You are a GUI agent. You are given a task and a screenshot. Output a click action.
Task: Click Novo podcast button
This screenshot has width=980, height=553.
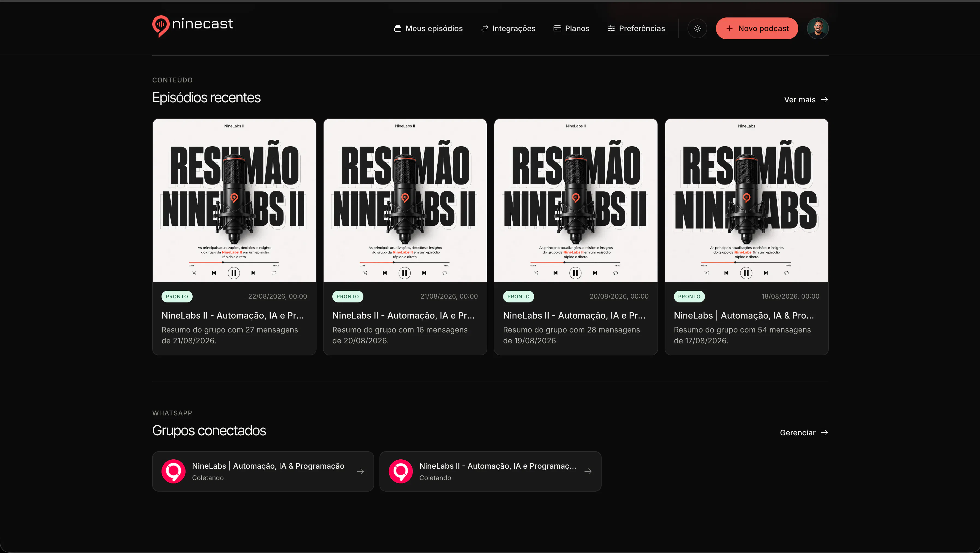pos(757,29)
